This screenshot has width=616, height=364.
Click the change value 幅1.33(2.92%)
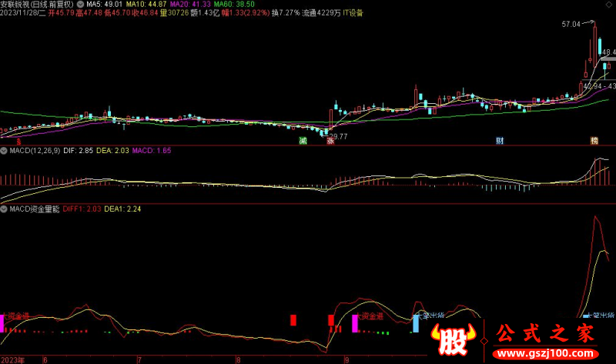tap(246, 13)
